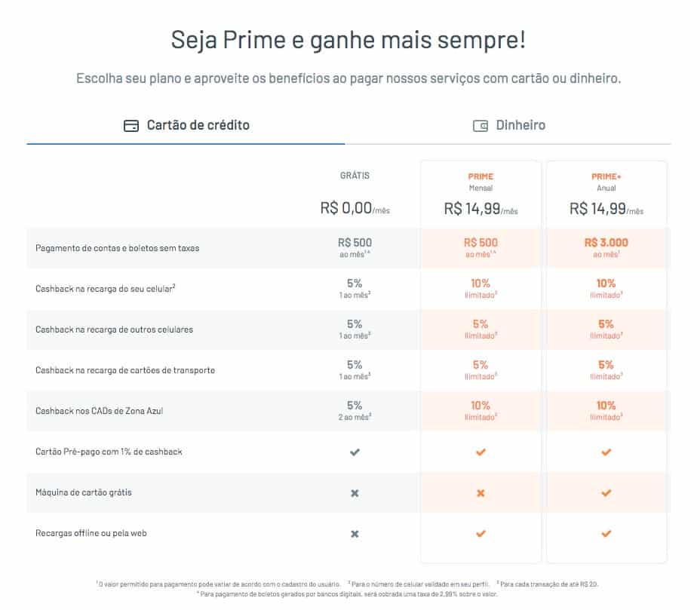Click the Cashback nos CADs de Zona Azul label
Image resolution: width=700 pixels, height=610 pixels.
tap(99, 411)
